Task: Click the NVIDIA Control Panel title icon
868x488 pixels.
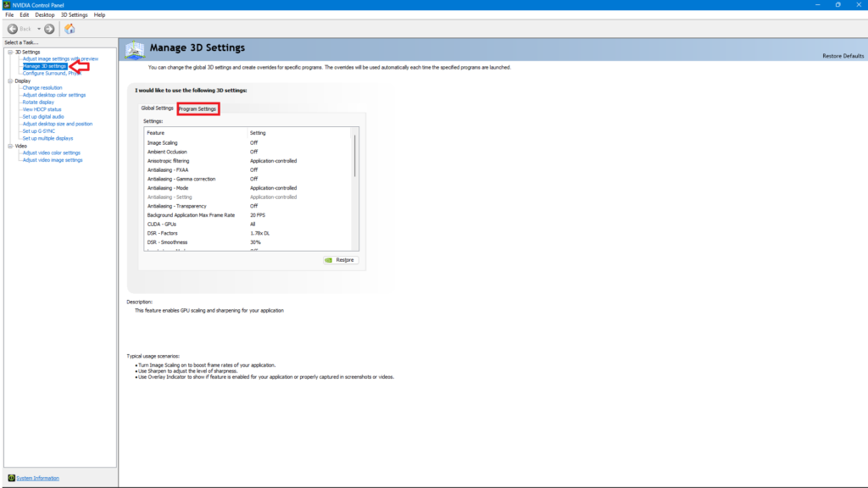Action: [5, 4]
